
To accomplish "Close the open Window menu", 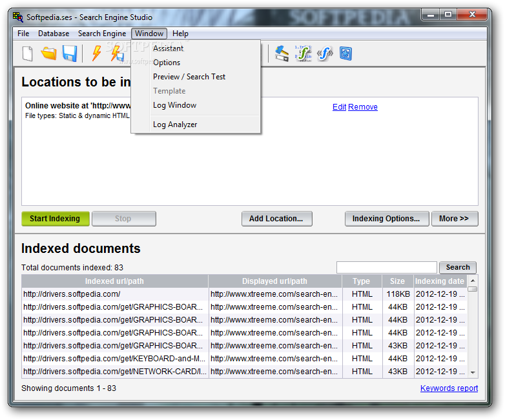I will (149, 34).
